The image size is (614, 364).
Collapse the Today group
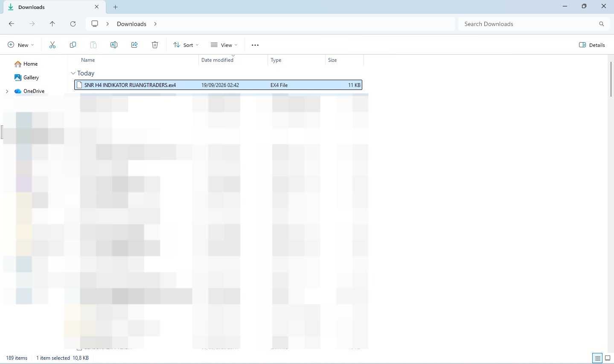pos(73,73)
